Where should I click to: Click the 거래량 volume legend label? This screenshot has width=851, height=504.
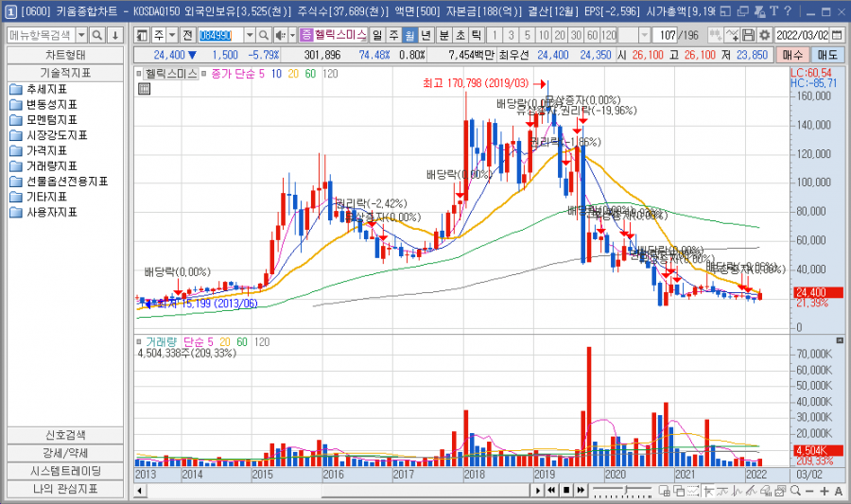pyautogui.click(x=161, y=341)
